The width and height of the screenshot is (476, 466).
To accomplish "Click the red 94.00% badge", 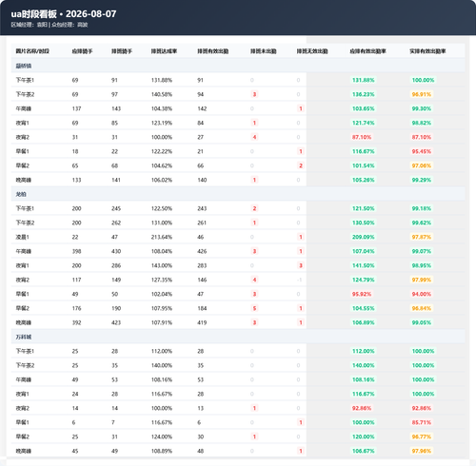I will click(422, 294).
